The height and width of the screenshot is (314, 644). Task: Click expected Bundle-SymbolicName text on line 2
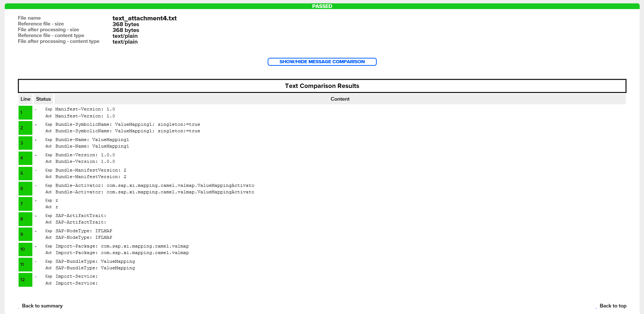pos(128,124)
